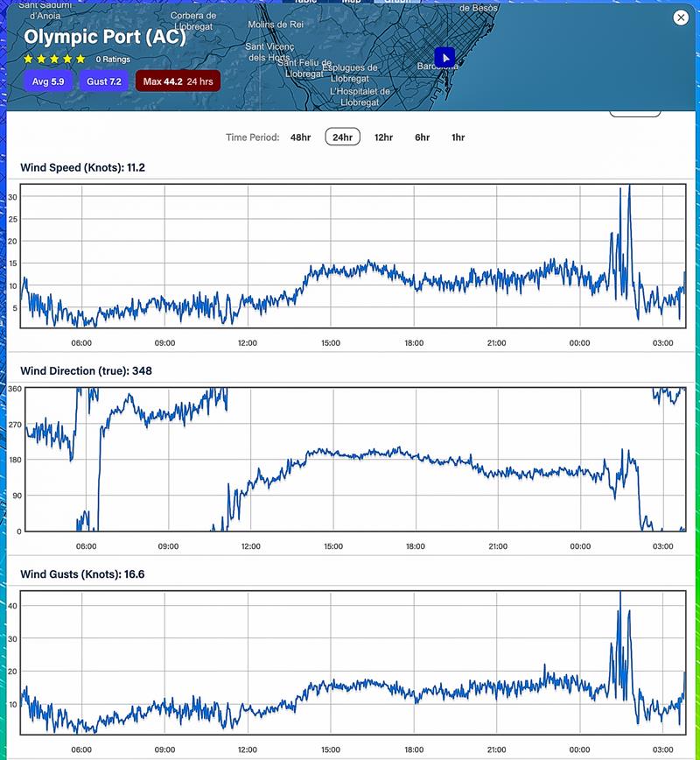The width and height of the screenshot is (700, 760).
Task: Click the Barcelona label on the map
Action: [x=437, y=67]
